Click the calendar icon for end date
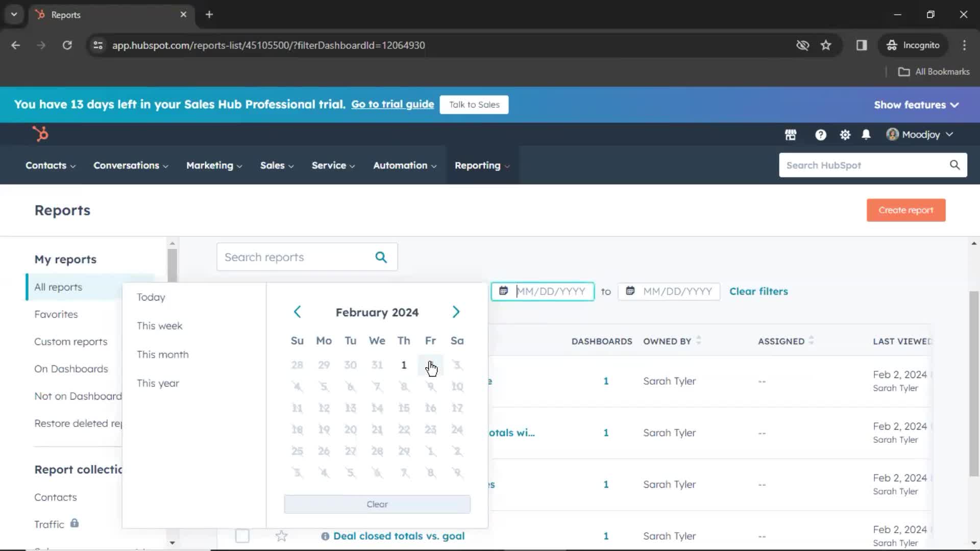 [x=630, y=291]
